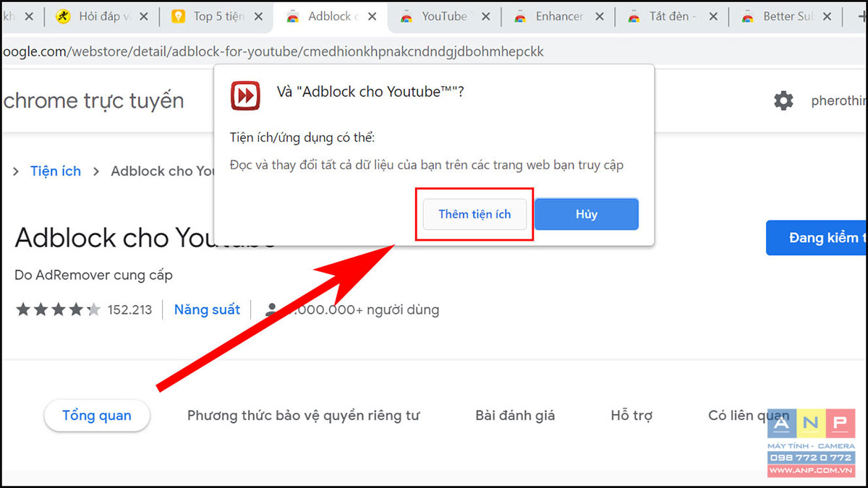Screen dimensions: 868x488
Task: Click the blue "Đang kiểm t…" button
Action: click(x=817, y=238)
